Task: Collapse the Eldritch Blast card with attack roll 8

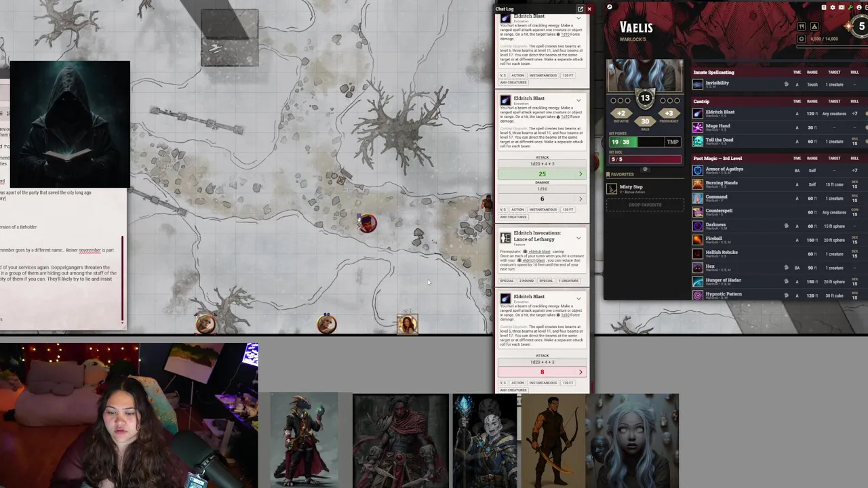Action: [578, 298]
